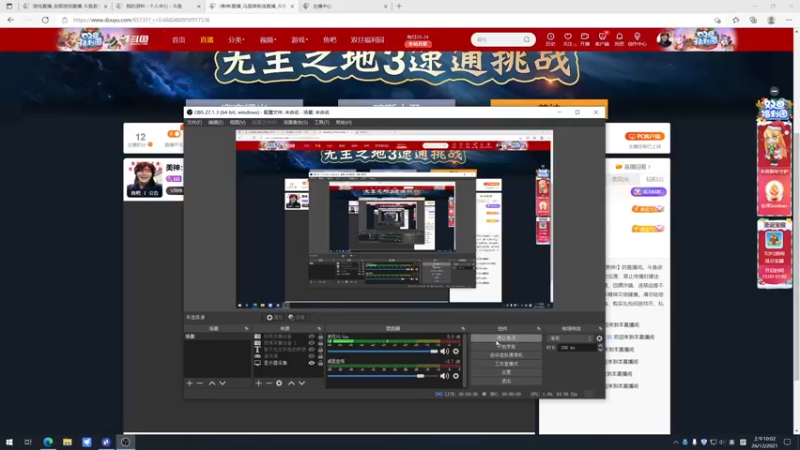Click the 滤镜 filters button in OBS toolbar
The width and height of the screenshot is (800, 450).
pyautogui.click(x=296, y=317)
